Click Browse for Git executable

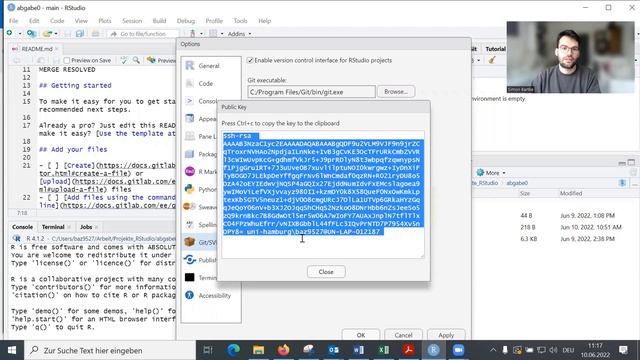pos(396,91)
